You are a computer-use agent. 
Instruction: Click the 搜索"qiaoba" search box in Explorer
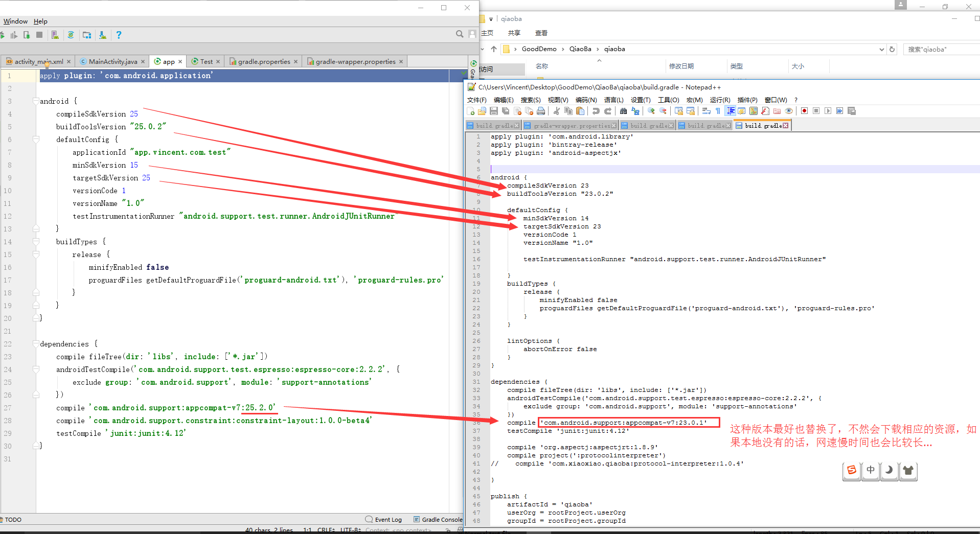(941, 50)
